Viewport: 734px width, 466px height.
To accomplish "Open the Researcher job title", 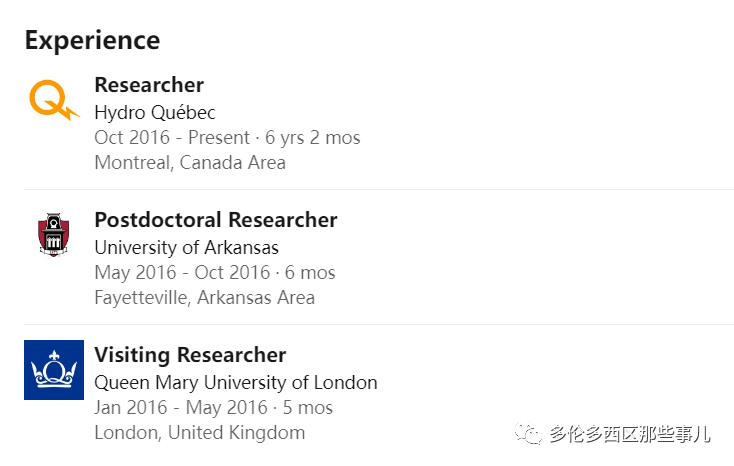I will pos(149,85).
